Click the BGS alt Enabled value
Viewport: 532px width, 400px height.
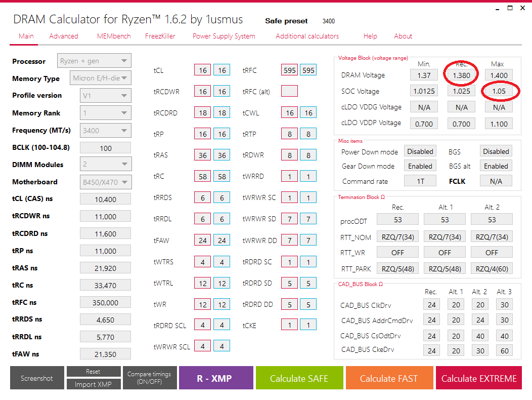pyautogui.click(x=496, y=166)
